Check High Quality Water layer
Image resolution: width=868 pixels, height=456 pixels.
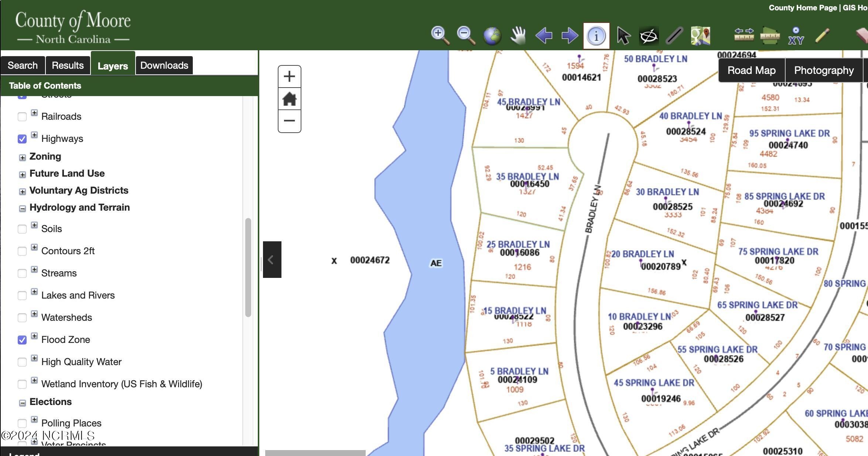tap(22, 362)
